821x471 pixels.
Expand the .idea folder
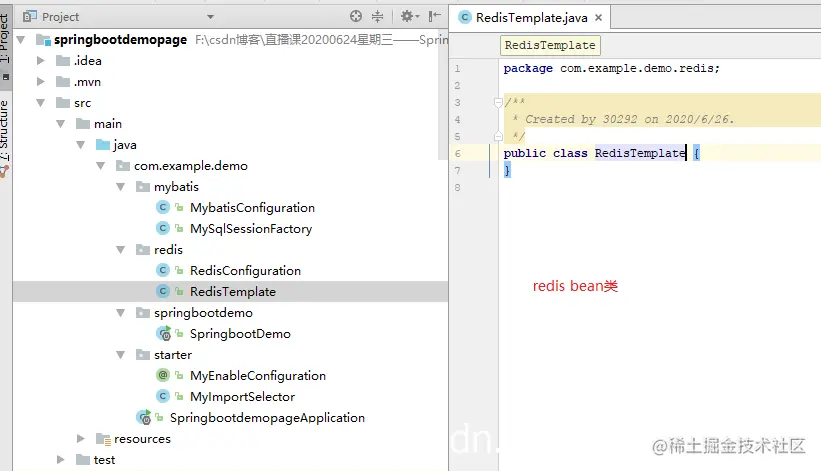point(41,61)
